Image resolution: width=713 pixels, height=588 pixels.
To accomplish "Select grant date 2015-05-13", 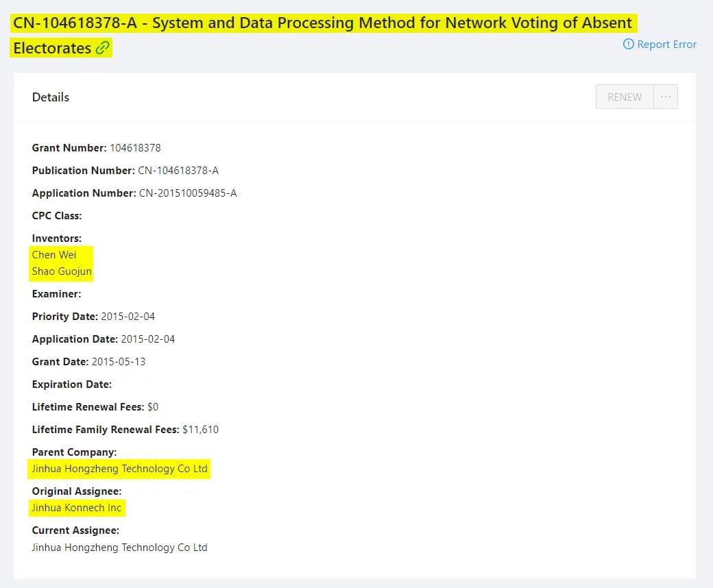I will pos(118,362).
